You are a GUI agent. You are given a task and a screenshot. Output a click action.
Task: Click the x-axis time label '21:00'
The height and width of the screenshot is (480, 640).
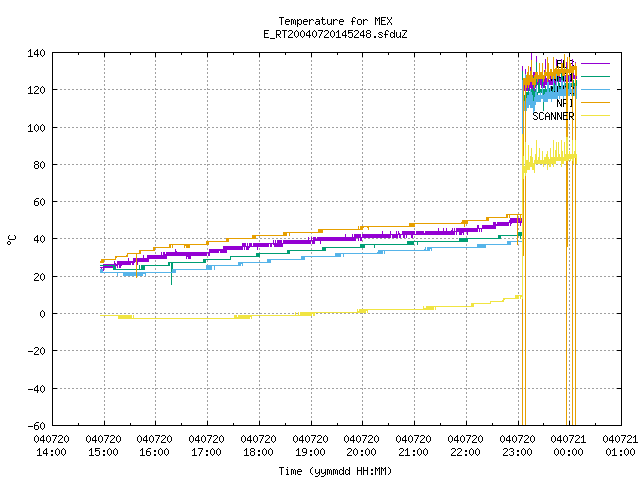tap(413, 452)
